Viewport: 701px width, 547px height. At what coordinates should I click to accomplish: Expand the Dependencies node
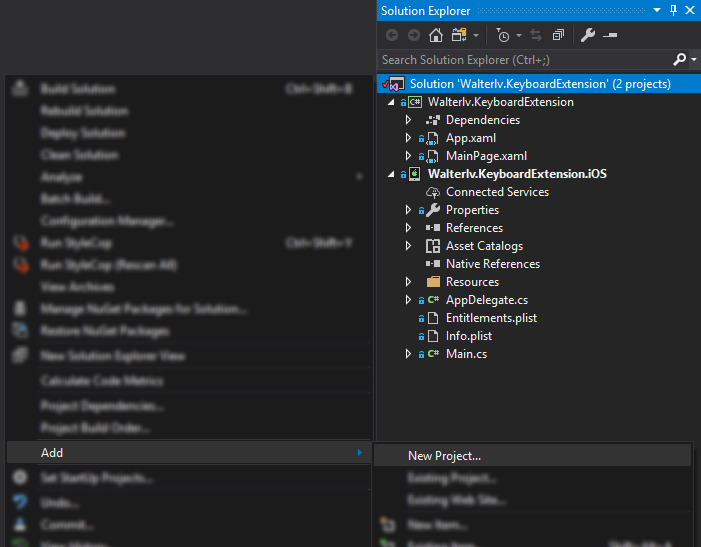(x=408, y=120)
